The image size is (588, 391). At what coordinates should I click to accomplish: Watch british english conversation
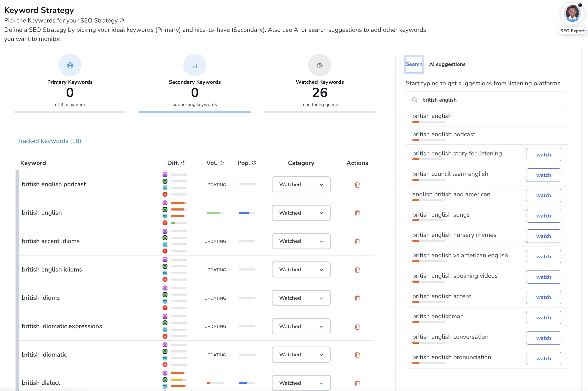543,338
